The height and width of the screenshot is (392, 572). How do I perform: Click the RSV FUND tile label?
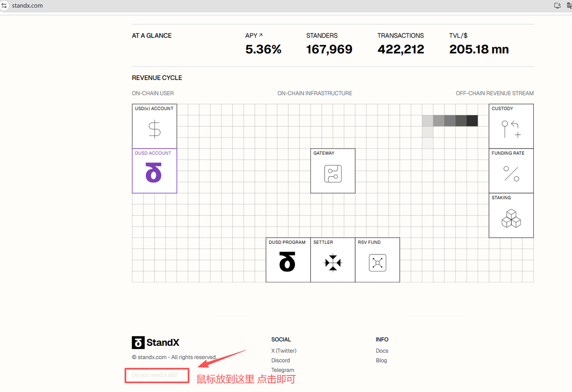pyautogui.click(x=369, y=242)
